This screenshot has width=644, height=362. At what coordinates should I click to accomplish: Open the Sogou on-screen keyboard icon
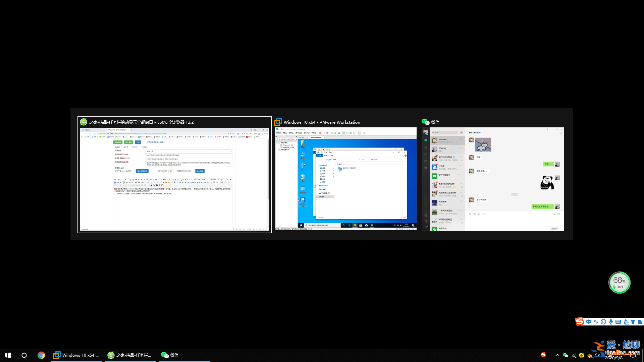point(618,321)
